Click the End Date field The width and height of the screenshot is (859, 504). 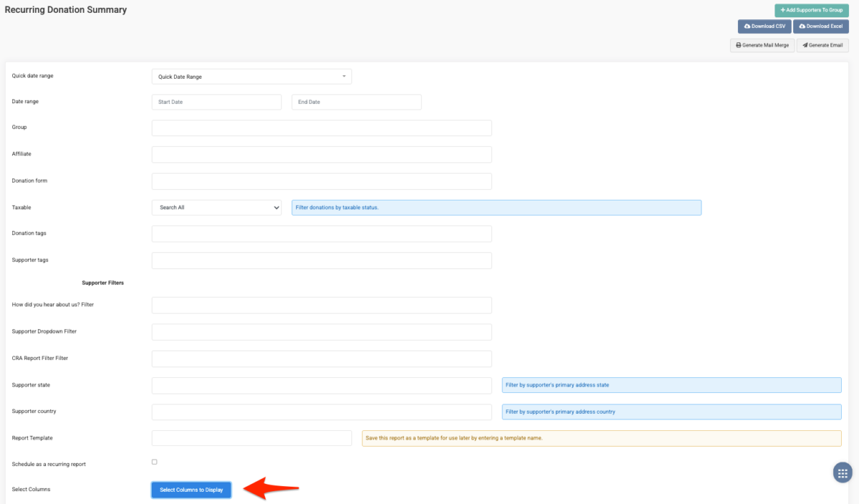pyautogui.click(x=356, y=102)
